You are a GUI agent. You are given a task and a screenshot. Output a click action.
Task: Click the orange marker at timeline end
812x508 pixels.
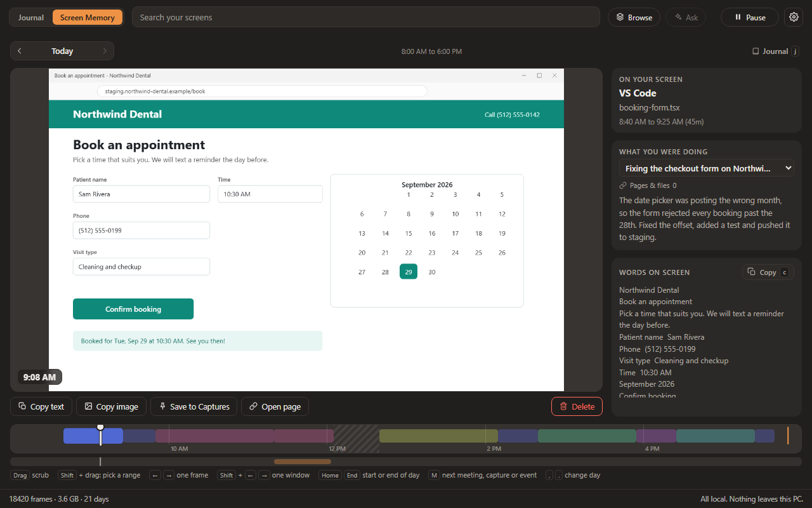pos(788,436)
